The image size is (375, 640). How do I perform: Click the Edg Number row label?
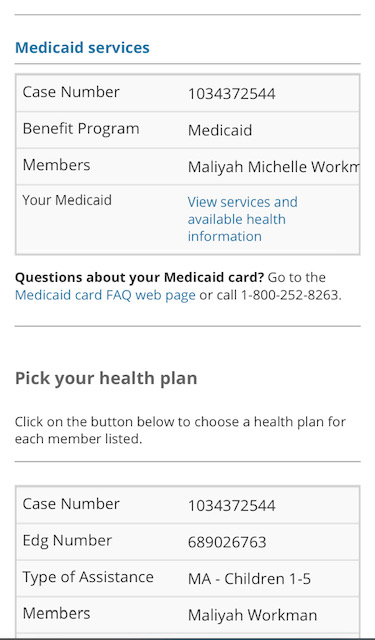tap(67, 540)
